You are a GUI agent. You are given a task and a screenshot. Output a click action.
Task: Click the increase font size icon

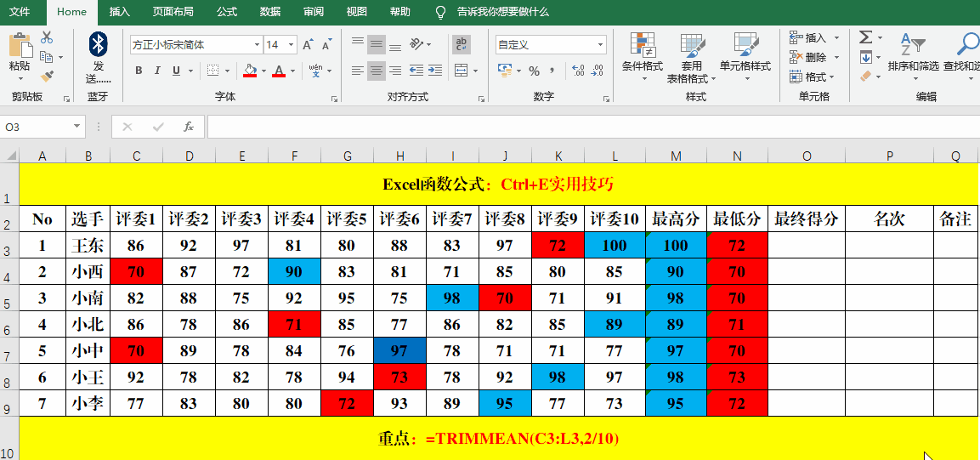[308, 44]
